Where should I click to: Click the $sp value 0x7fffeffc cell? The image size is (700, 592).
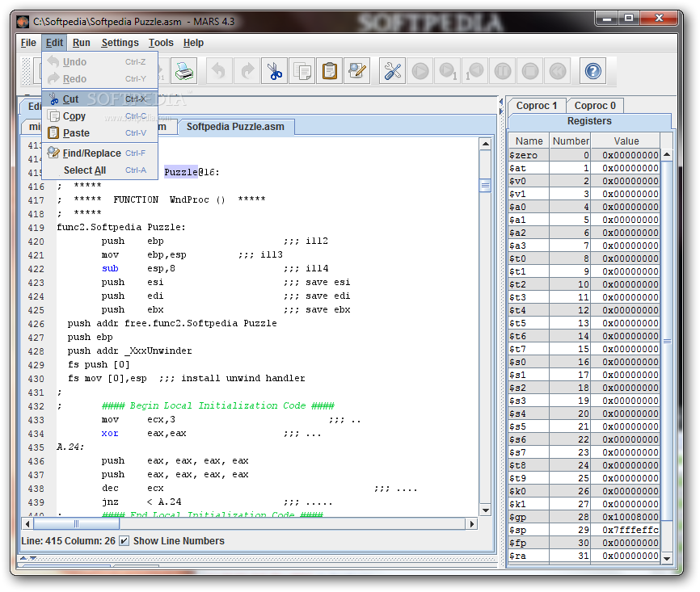coord(626,530)
